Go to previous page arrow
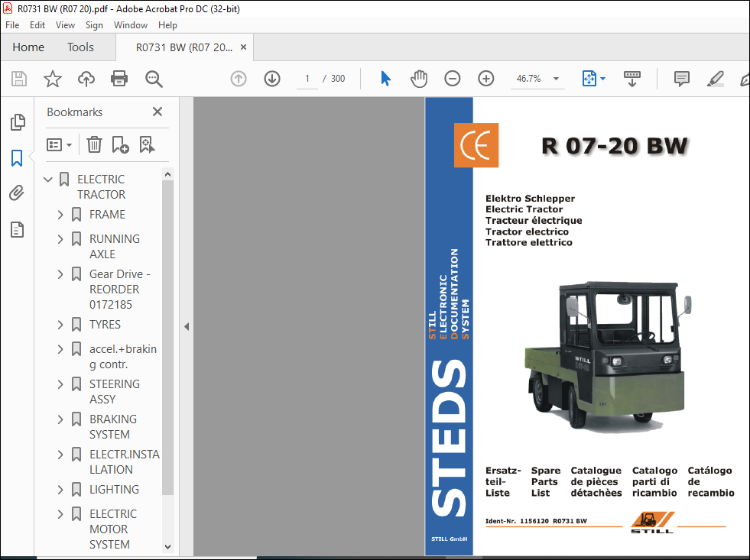Image resolution: width=750 pixels, height=560 pixels. tap(239, 79)
